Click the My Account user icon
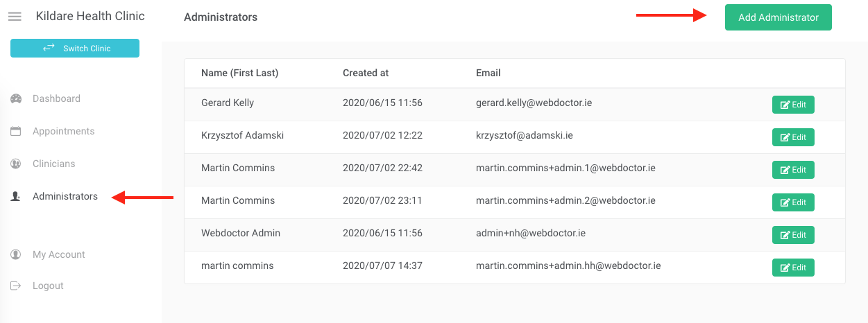 (x=15, y=254)
